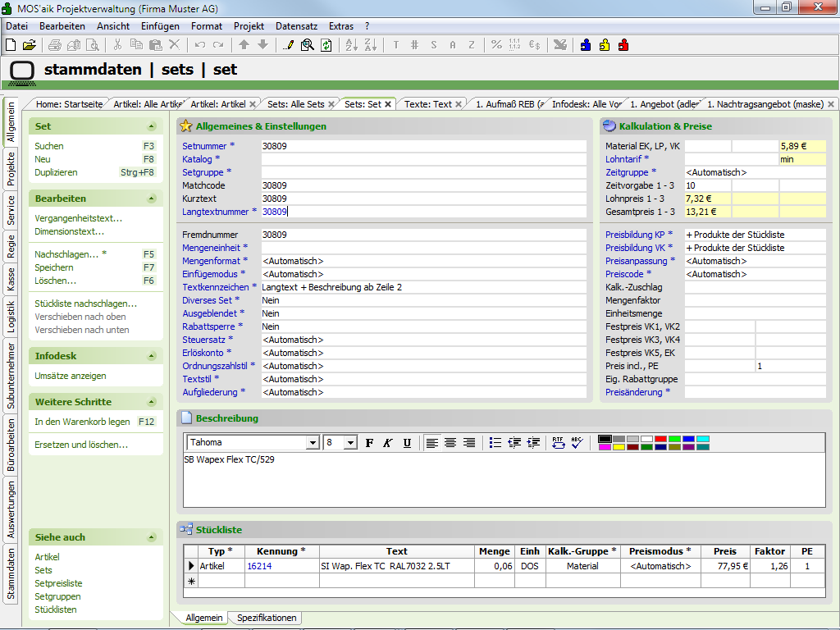
Task: Click the open folder toolbar icon
Action: pyautogui.click(x=29, y=45)
